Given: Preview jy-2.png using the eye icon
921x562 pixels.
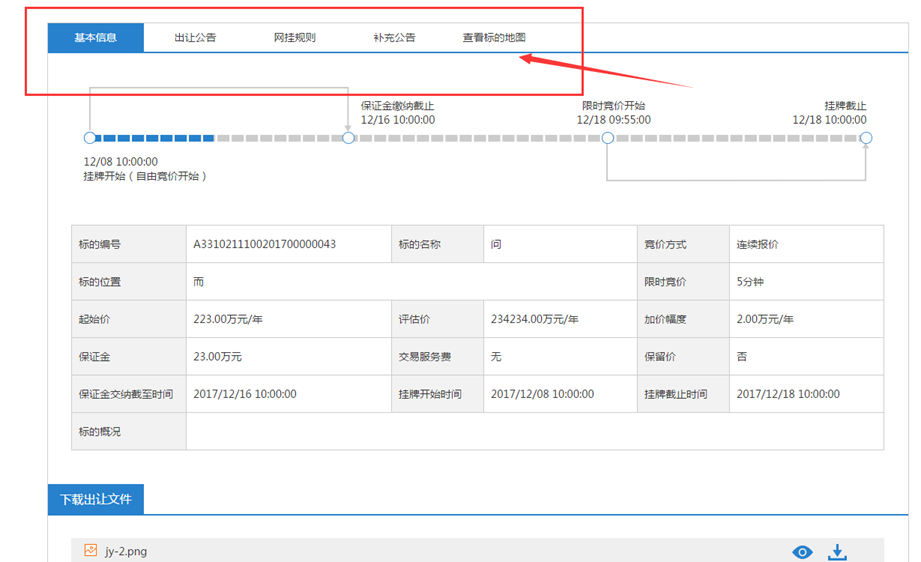Looking at the screenshot, I should click(802, 552).
